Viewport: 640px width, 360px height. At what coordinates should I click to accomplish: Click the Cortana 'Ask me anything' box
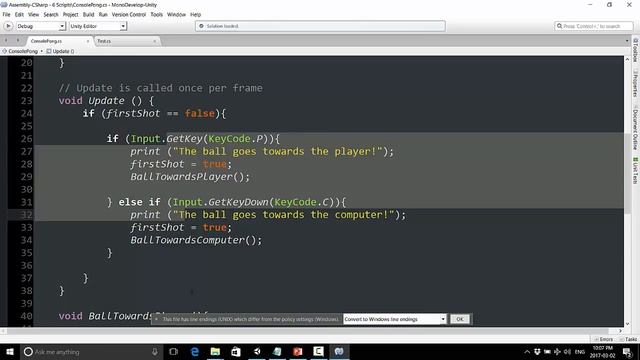(91, 351)
